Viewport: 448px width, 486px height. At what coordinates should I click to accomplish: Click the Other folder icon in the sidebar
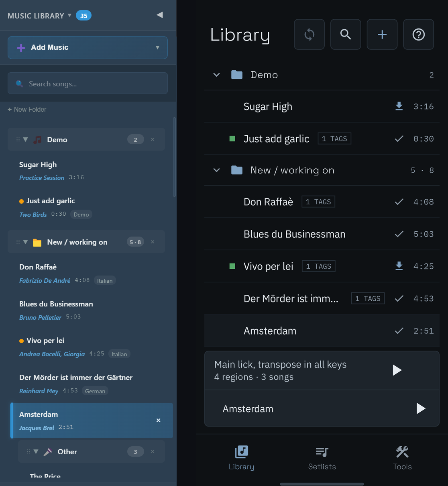48,452
